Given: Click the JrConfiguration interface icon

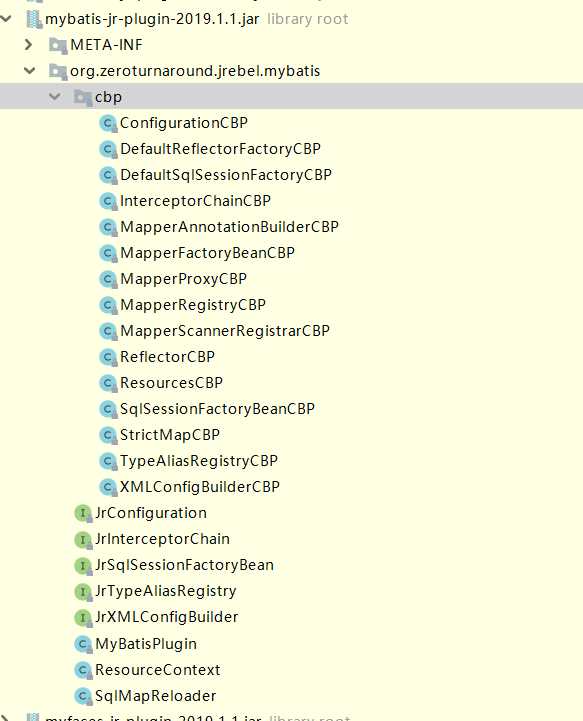Looking at the screenshot, I should click(x=83, y=513).
